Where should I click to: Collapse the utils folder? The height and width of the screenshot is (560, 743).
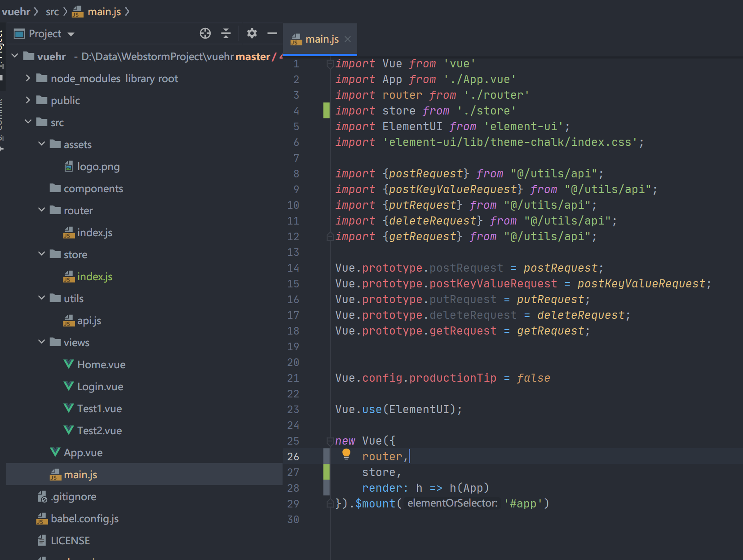41,298
